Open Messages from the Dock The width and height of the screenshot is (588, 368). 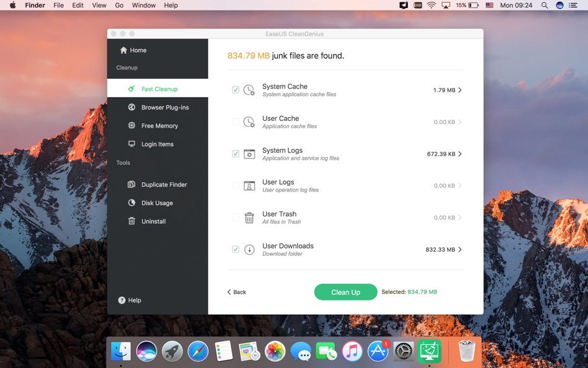coord(301,352)
